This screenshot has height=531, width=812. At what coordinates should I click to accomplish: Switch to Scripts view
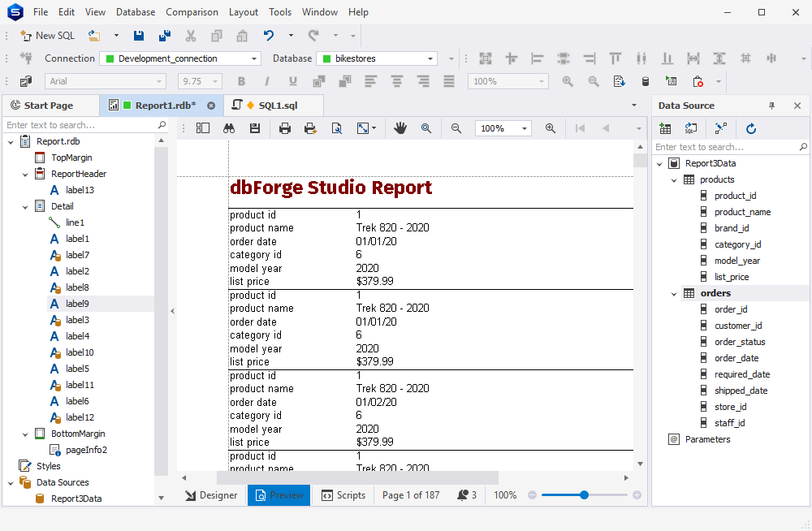click(x=343, y=495)
